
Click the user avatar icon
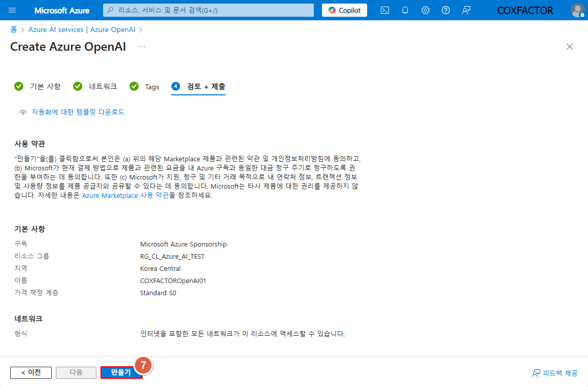578,10
